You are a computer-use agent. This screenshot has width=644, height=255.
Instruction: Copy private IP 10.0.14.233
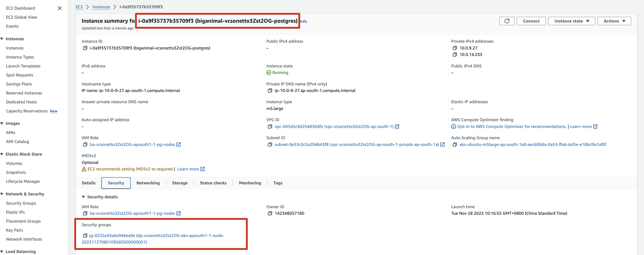[x=455, y=54]
